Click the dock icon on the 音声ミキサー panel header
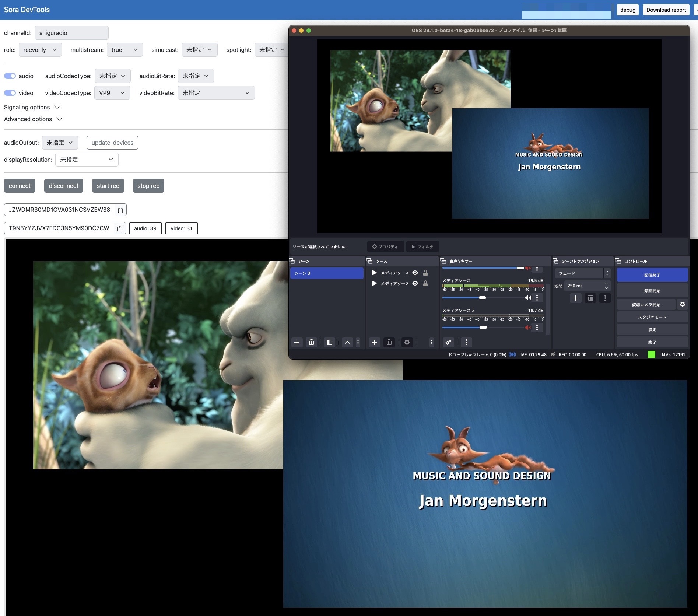 pyautogui.click(x=443, y=261)
